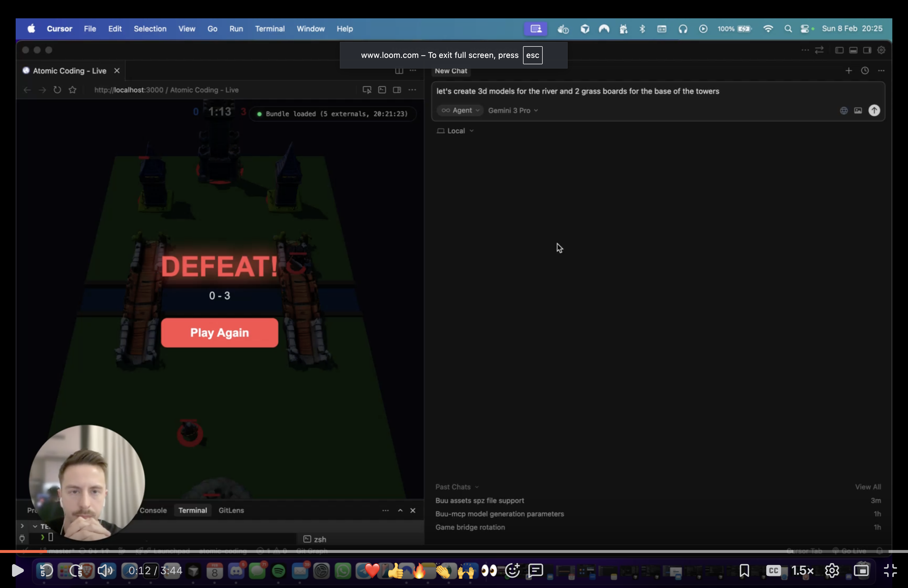The width and height of the screenshot is (908, 588).
Task: Seek on the video progress bar
Action: [x=454, y=551]
